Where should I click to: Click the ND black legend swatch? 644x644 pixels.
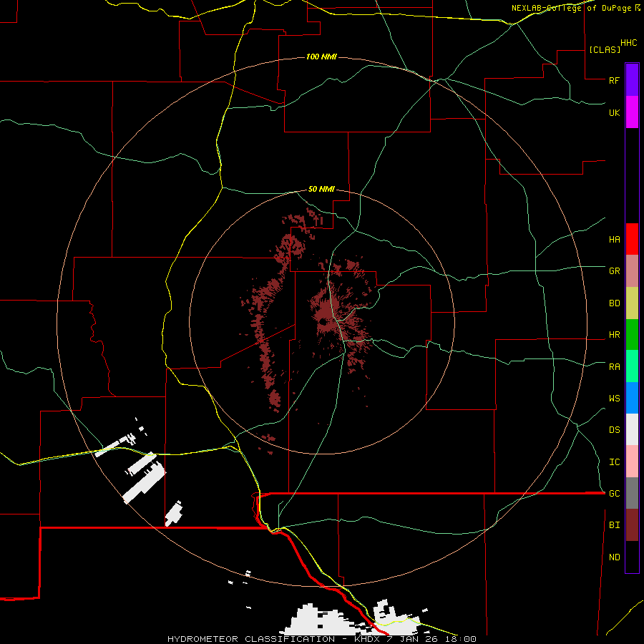click(632, 557)
